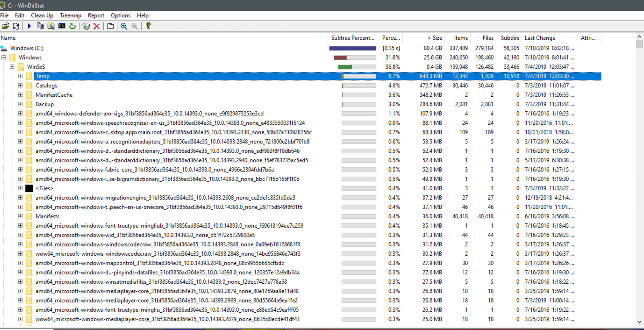Click the yellow Help question mark icon
Screen dimensions: 644x330
[148, 26]
